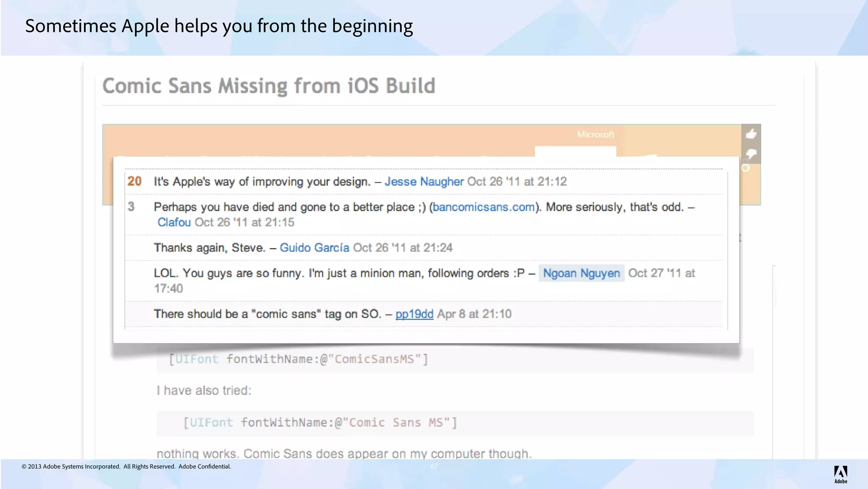This screenshot has width=868, height=489.
Task: Click the Comic Sans Missing from iOS Build title
Action: [269, 86]
